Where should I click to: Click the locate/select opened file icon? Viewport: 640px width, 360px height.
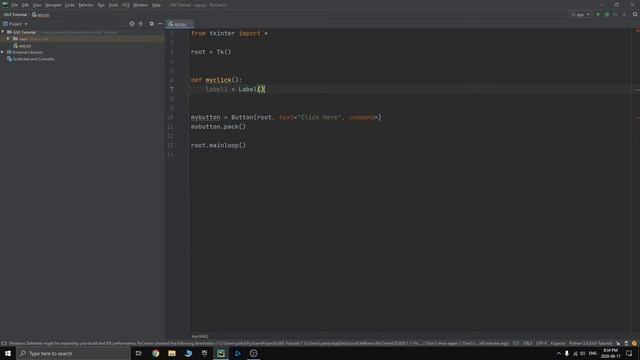click(x=132, y=24)
